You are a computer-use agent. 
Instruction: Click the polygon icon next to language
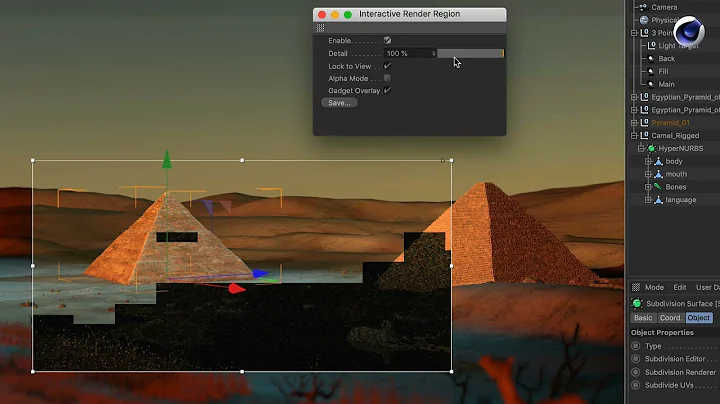click(658, 200)
